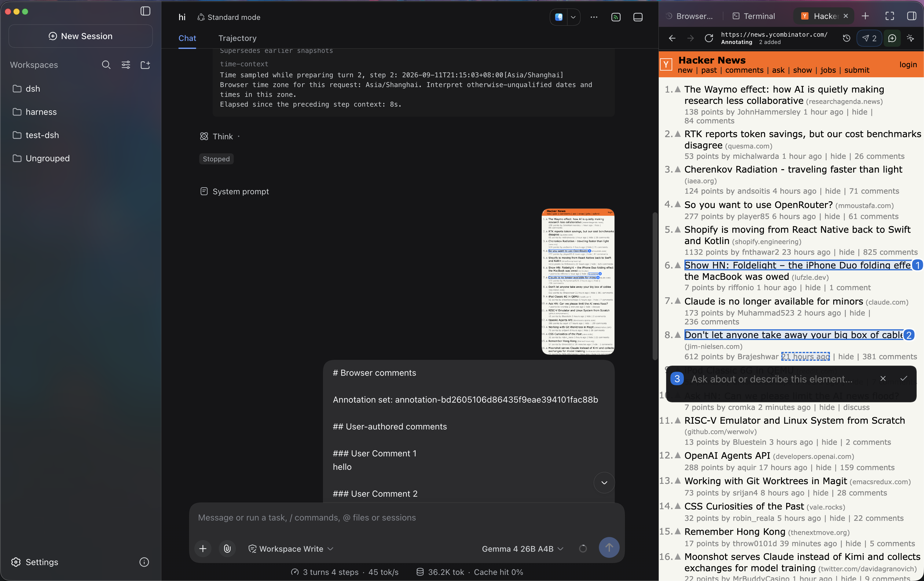Toggle the right side panel icon
Viewport: 924px width, 581px height.
coord(911,16)
